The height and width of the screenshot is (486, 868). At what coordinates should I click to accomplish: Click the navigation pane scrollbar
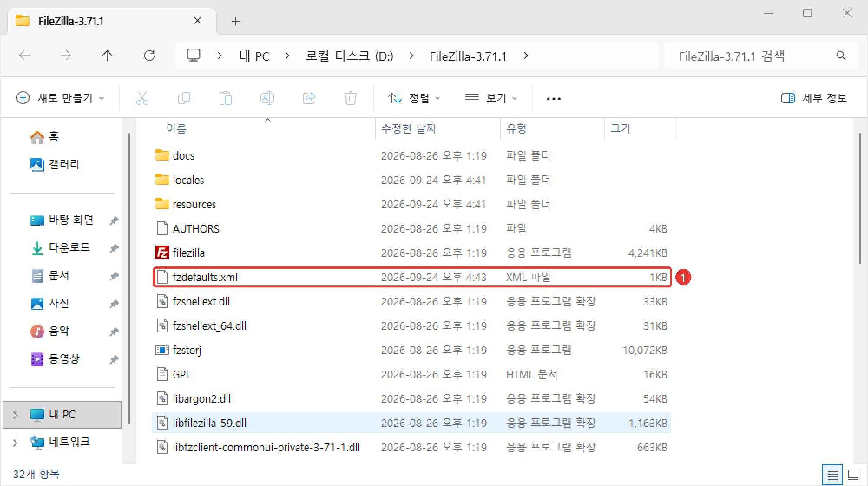[129, 278]
